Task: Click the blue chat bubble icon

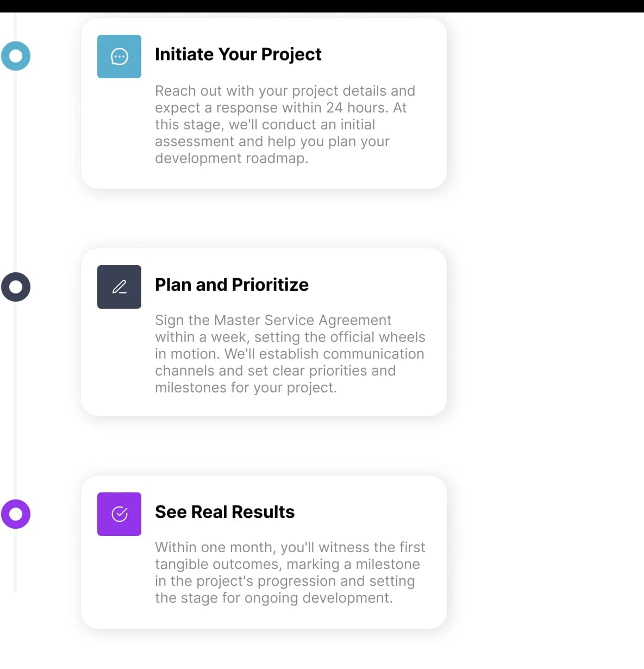Action: pos(119,57)
